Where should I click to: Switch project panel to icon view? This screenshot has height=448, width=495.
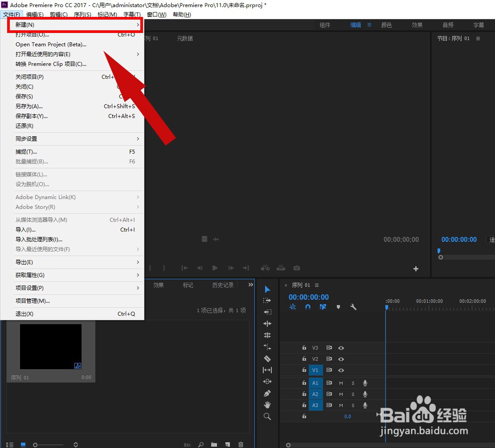click(x=23, y=444)
